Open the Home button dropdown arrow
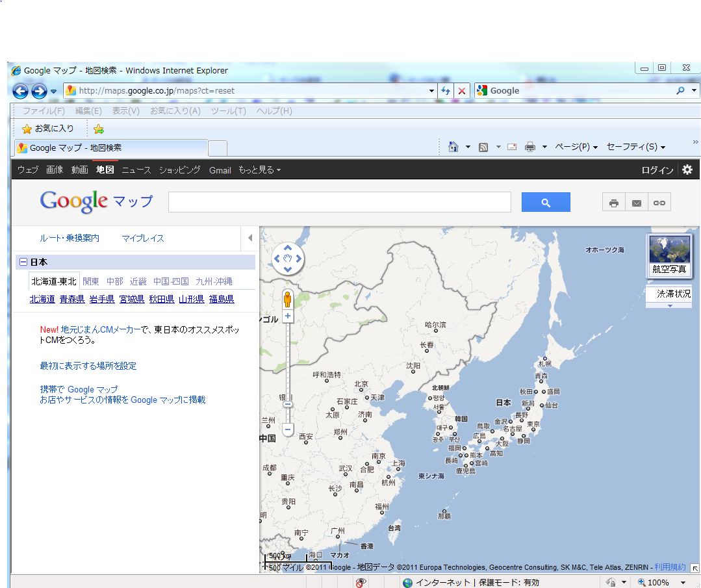 click(468, 147)
